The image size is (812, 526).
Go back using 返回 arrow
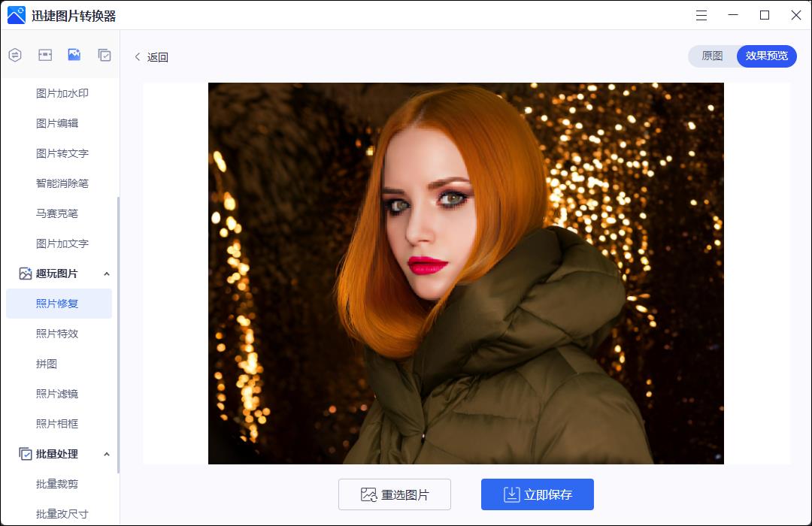(x=138, y=57)
